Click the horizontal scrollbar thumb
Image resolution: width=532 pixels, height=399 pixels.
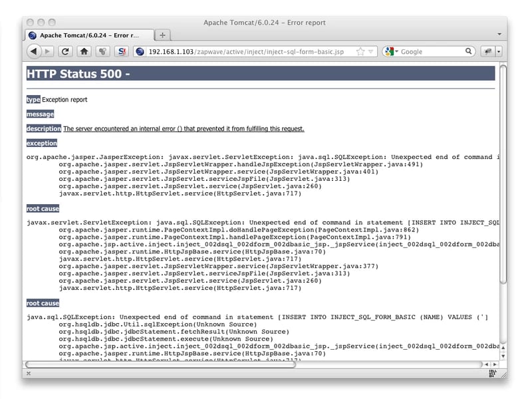click(160, 364)
